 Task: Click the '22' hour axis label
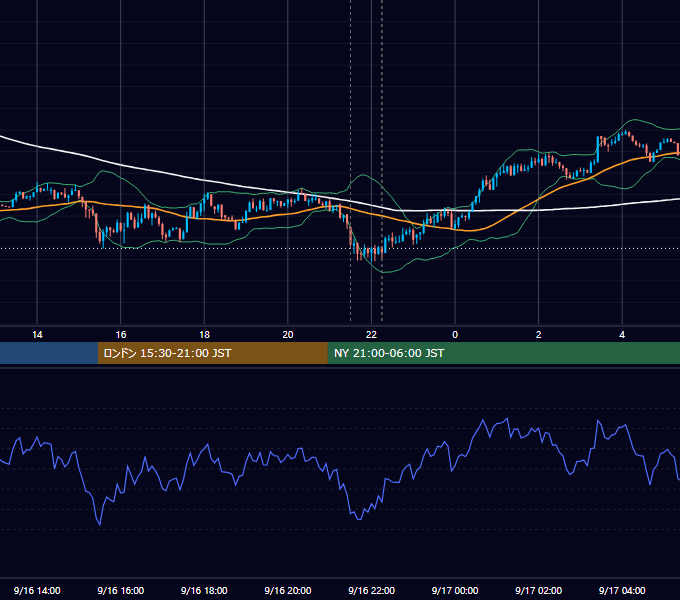(371, 335)
